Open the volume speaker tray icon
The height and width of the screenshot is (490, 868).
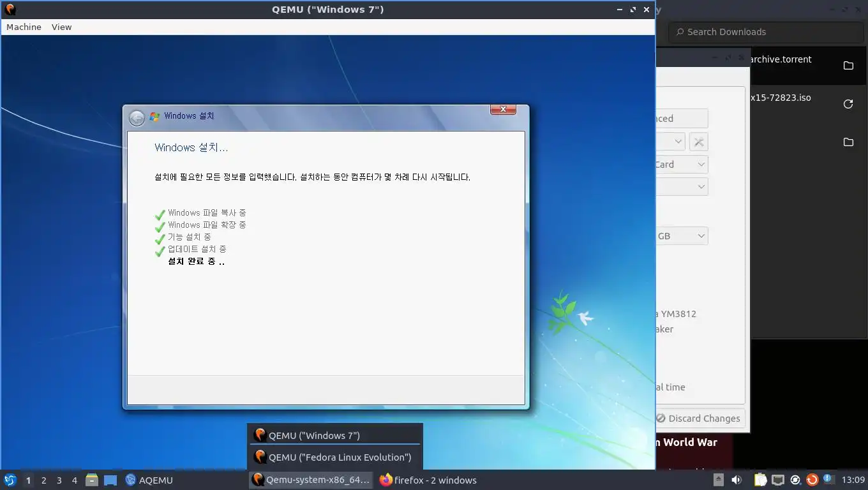(x=737, y=480)
